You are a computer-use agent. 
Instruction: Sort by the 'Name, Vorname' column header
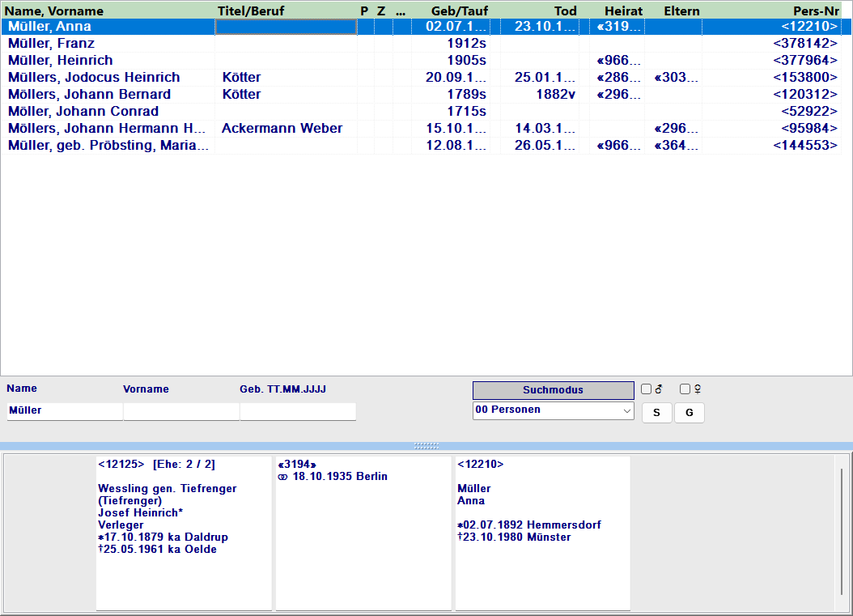[55, 11]
